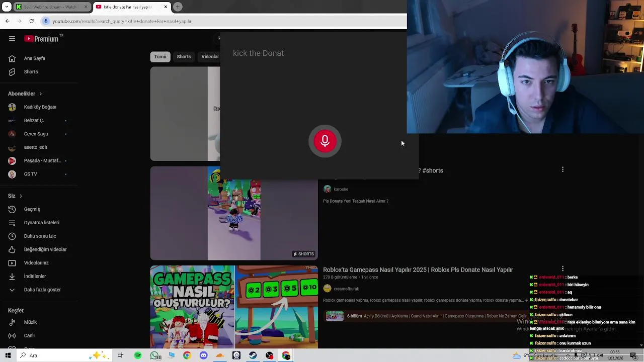Viewport: 644px width, 362px height.
Task: Close the kitle donate YouTube tab
Action: 165,7
